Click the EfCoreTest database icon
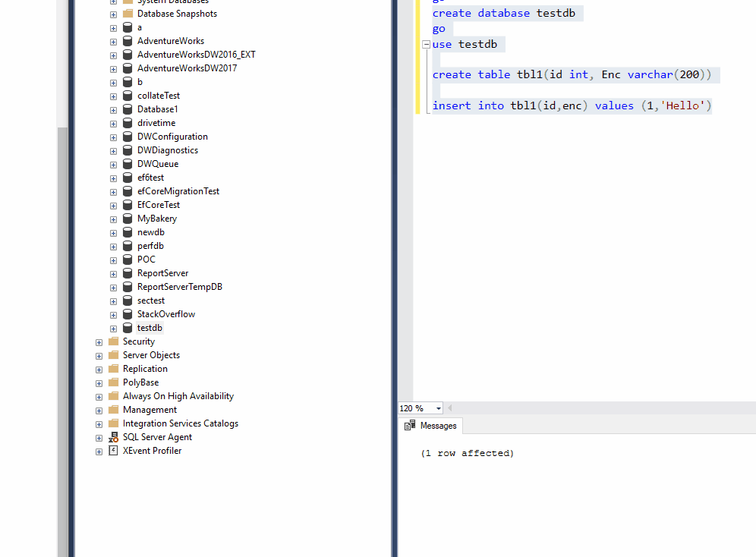 pyautogui.click(x=127, y=204)
